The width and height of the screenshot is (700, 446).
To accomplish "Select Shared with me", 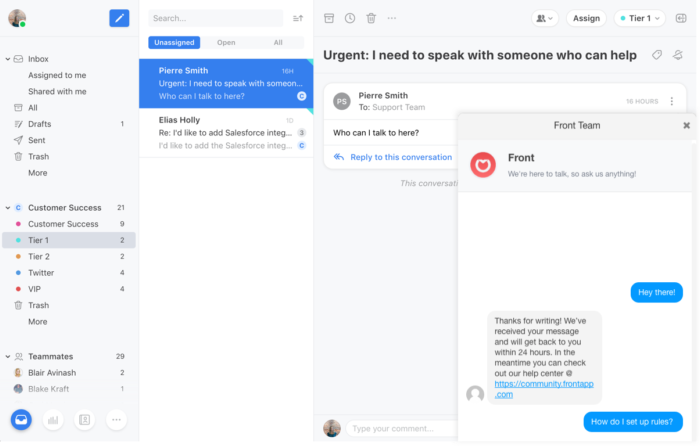I will click(x=57, y=92).
